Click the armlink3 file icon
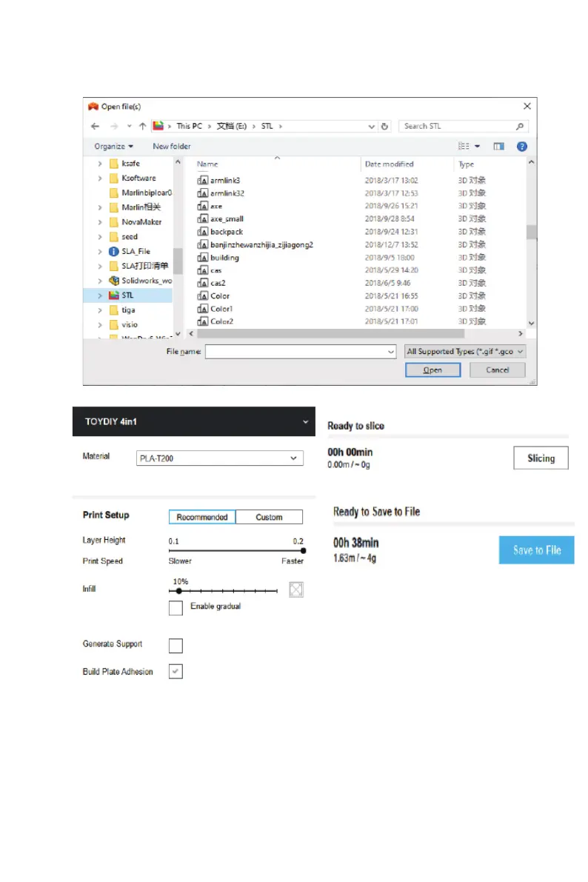The image size is (588, 882). pyautogui.click(x=203, y=180)
